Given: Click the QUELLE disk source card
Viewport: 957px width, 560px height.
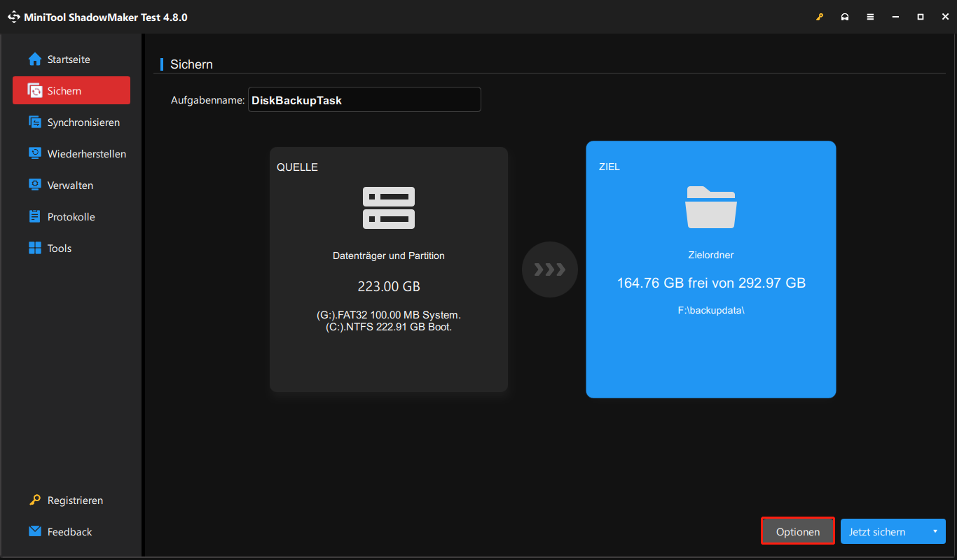Looking at the screenshot, I should [x=388, y=269].
